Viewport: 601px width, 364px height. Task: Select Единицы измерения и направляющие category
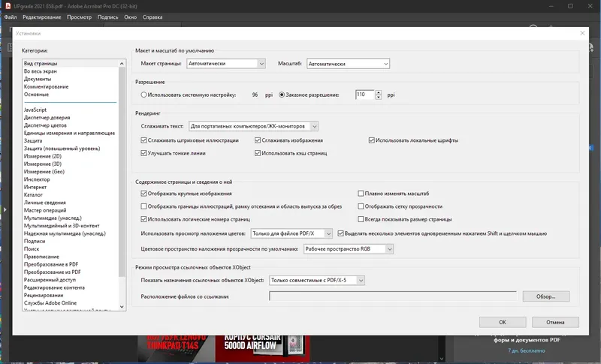pos(69,133)
